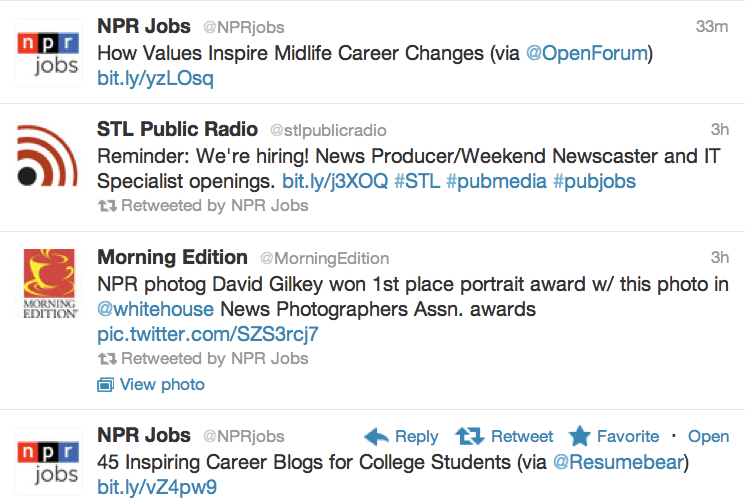Reply to the 45 Inspiring Career Blogs tweet
This screenshot has width=745, height=501.
401,437
